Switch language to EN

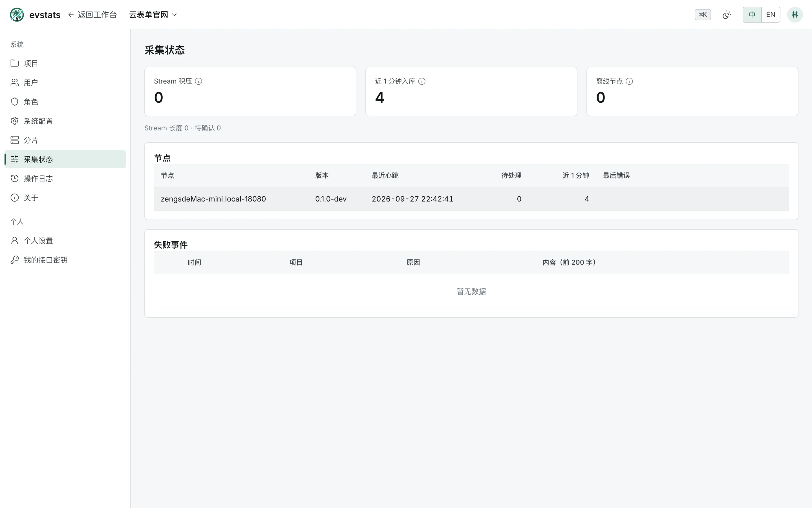click(770, 15)
